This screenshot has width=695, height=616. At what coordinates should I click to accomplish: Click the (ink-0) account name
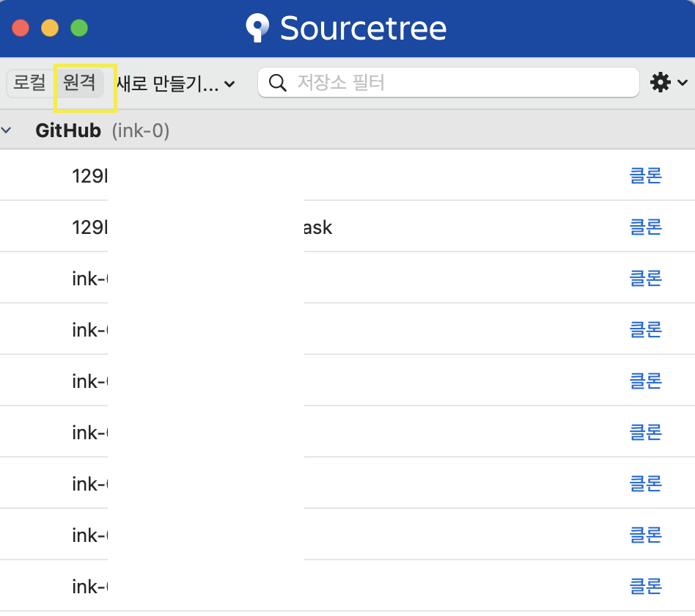click(141, 131)
